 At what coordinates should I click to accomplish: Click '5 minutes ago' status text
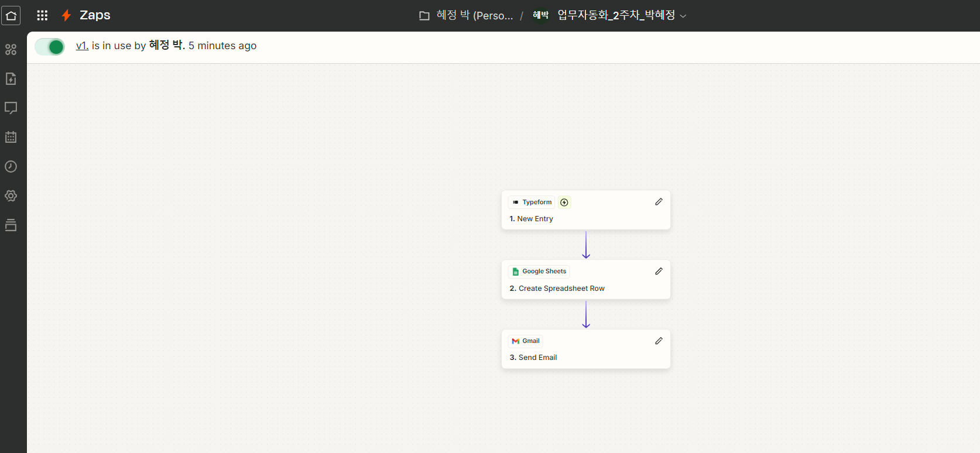[222, 46]
